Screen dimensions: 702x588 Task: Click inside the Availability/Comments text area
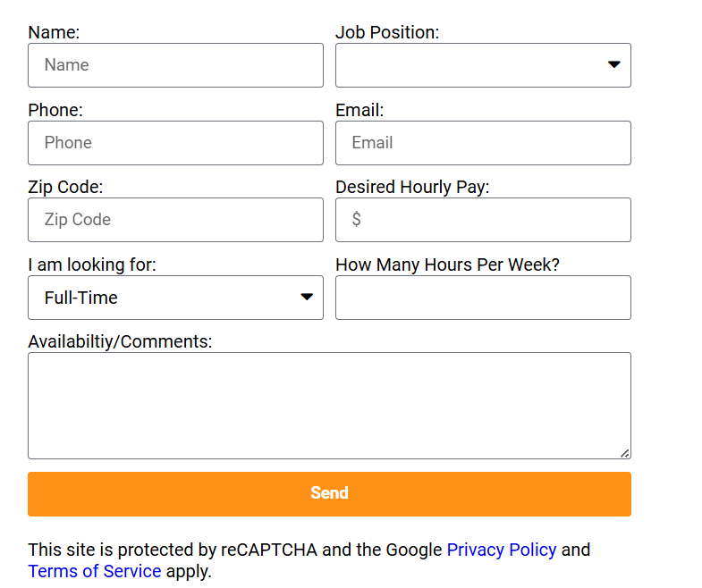click(329, 406)
